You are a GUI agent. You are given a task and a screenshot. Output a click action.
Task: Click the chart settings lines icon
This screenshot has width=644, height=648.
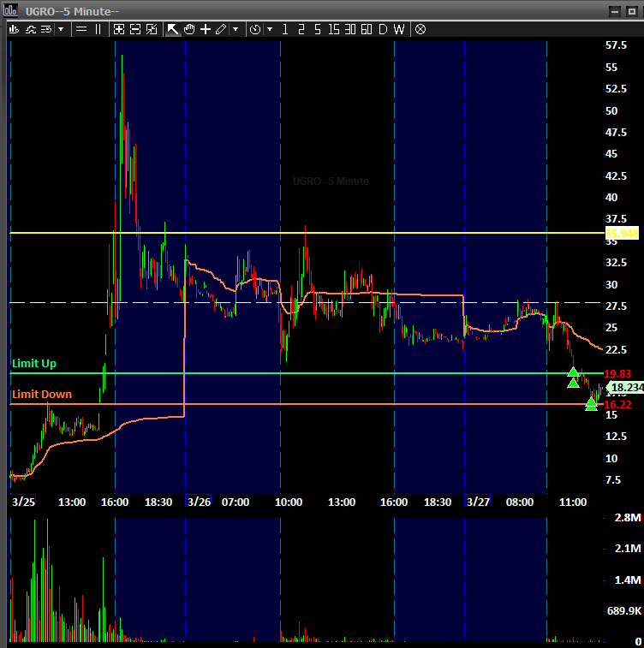[x=46, y=29]
